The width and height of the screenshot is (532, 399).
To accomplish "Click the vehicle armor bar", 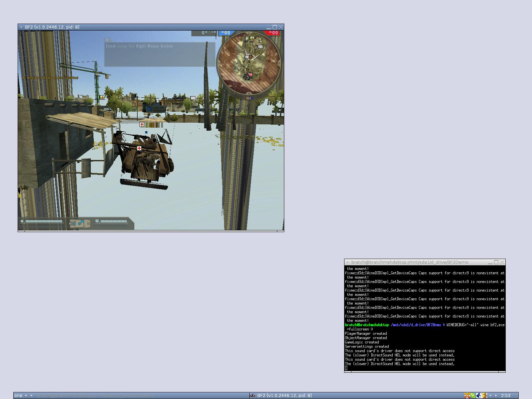I will click(114, 221).
